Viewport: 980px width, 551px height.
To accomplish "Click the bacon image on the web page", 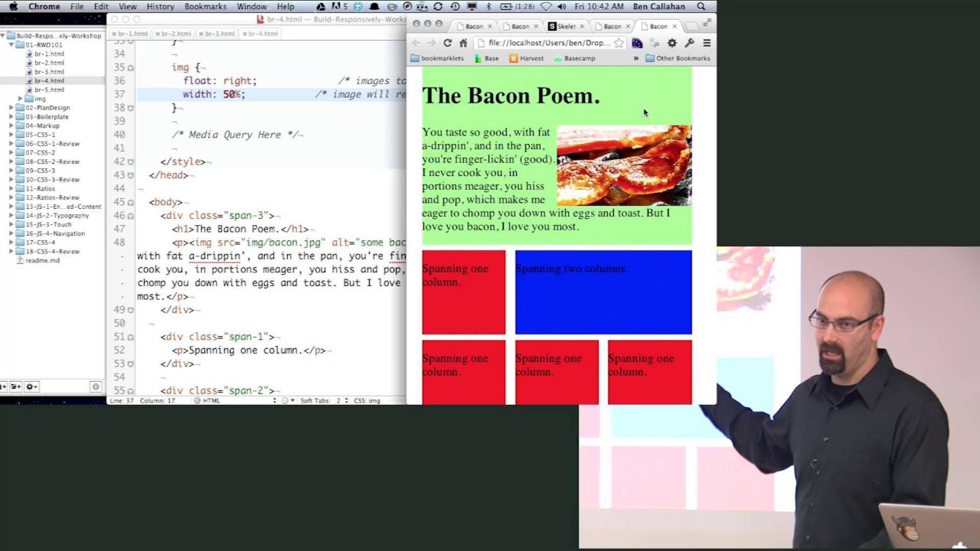I will click(x=624, y=166).
